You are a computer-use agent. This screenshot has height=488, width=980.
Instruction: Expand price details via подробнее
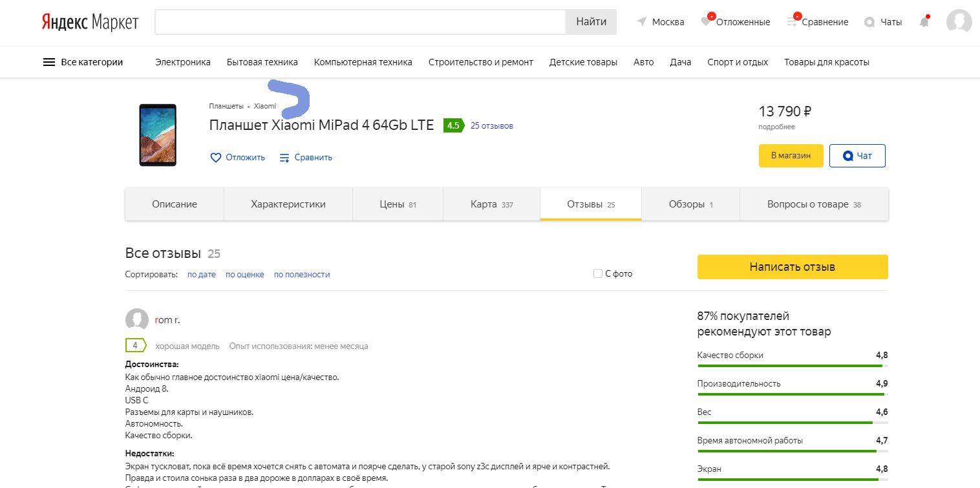click(776, 127)
